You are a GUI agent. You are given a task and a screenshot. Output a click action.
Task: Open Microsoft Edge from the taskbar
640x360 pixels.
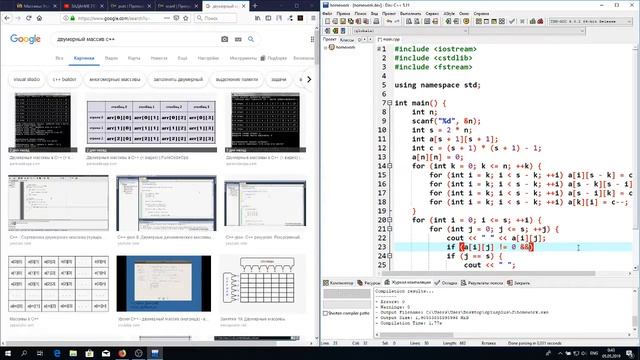click(57, 353)
